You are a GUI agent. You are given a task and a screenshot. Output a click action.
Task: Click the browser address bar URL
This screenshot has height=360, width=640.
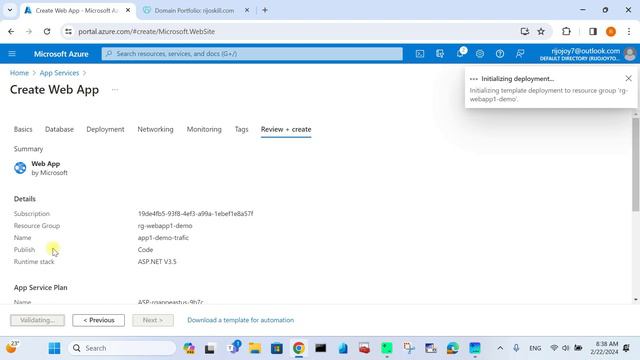coord(147,31)
